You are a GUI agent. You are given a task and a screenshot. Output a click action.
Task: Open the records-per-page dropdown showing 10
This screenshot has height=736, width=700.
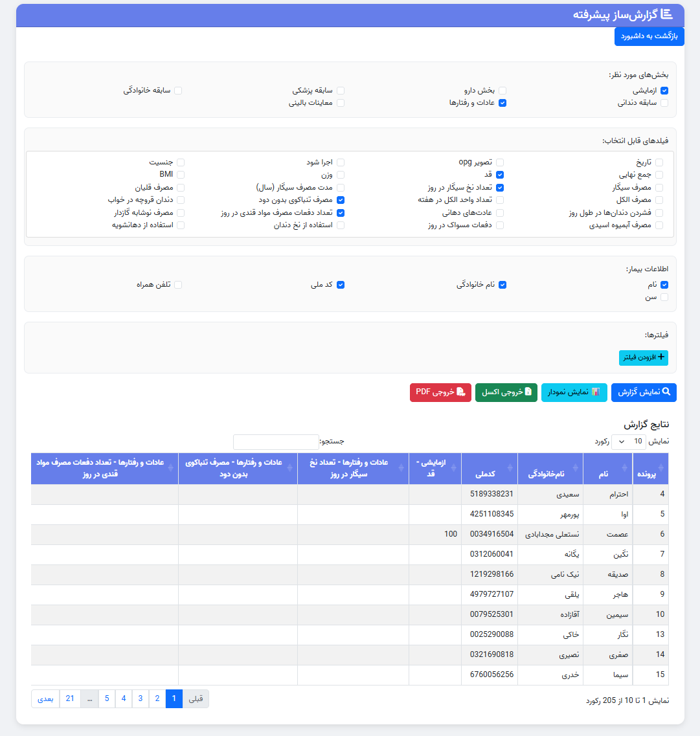(x=629, y=441)
